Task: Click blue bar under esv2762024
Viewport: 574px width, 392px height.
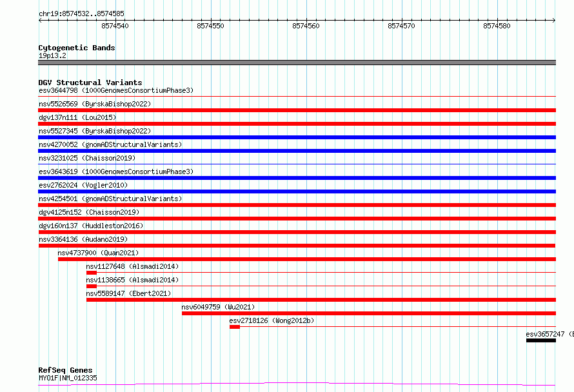Action: click(x=297, y=191)
